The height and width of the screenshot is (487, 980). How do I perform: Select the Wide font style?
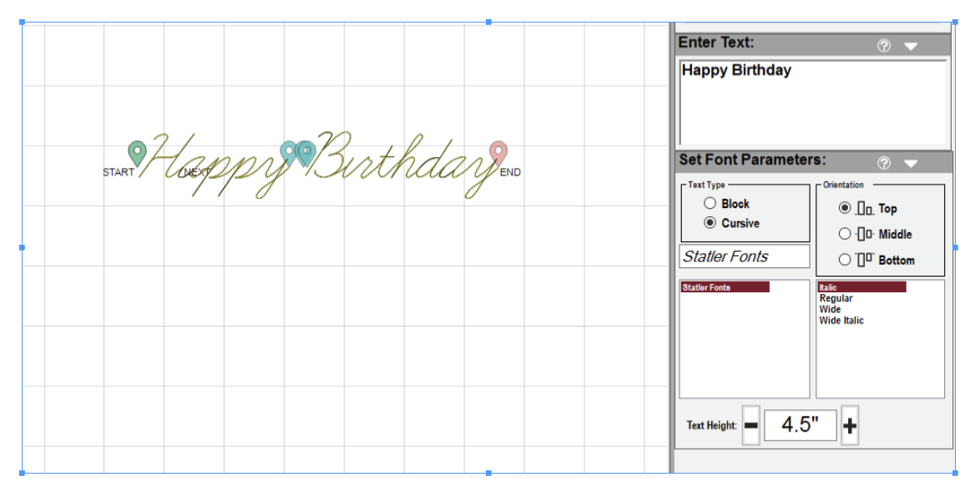(831, 309)
